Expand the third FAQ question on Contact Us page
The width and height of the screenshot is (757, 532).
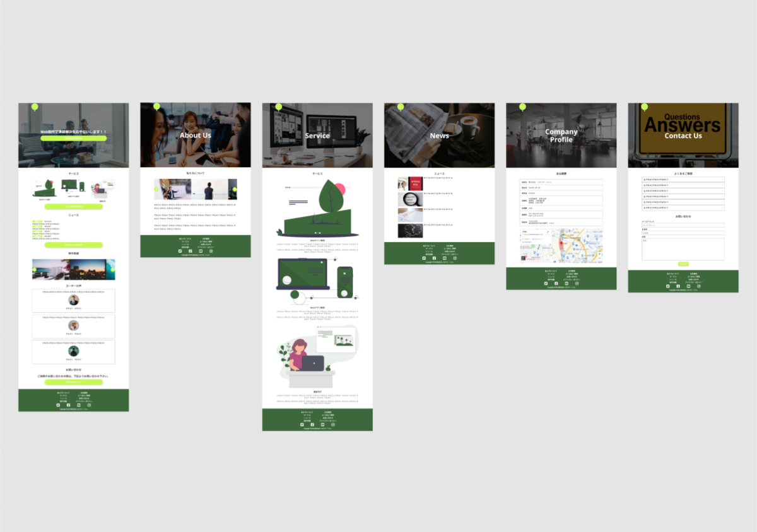[x=683, y=190]
